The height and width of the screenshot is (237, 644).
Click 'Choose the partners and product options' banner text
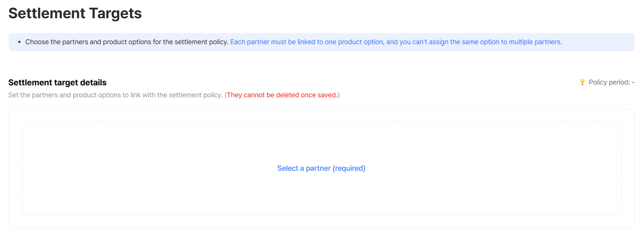(x=127, y=42)
